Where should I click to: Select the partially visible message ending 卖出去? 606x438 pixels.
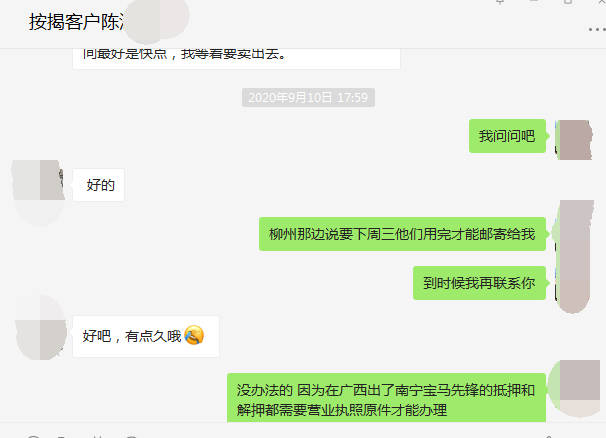click(x=236, y=58)
